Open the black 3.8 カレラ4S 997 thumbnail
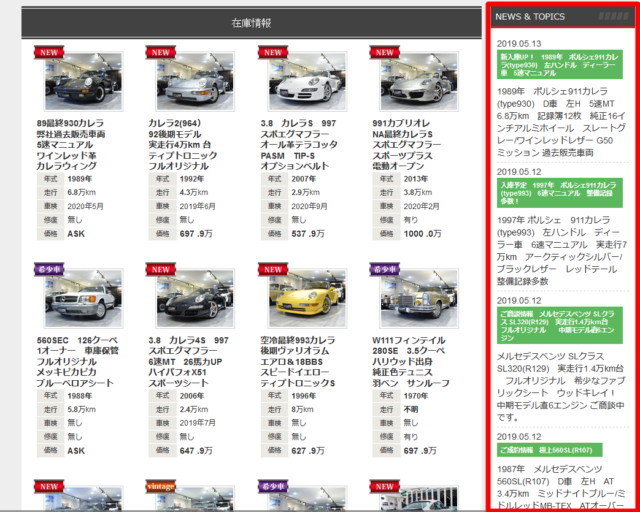640x512 pixels. [195, 298]
